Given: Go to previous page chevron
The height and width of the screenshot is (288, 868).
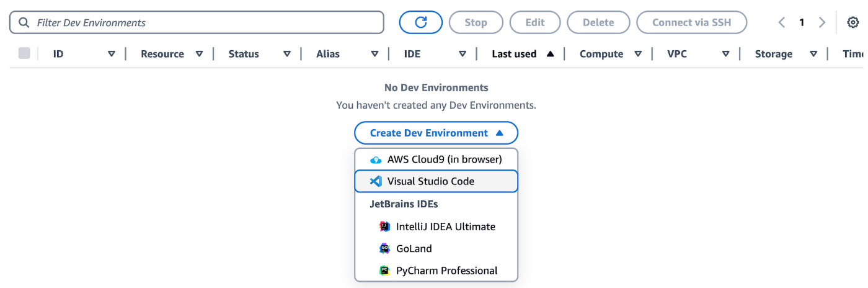Looking at the screenshot, I should tap(782, 22).
